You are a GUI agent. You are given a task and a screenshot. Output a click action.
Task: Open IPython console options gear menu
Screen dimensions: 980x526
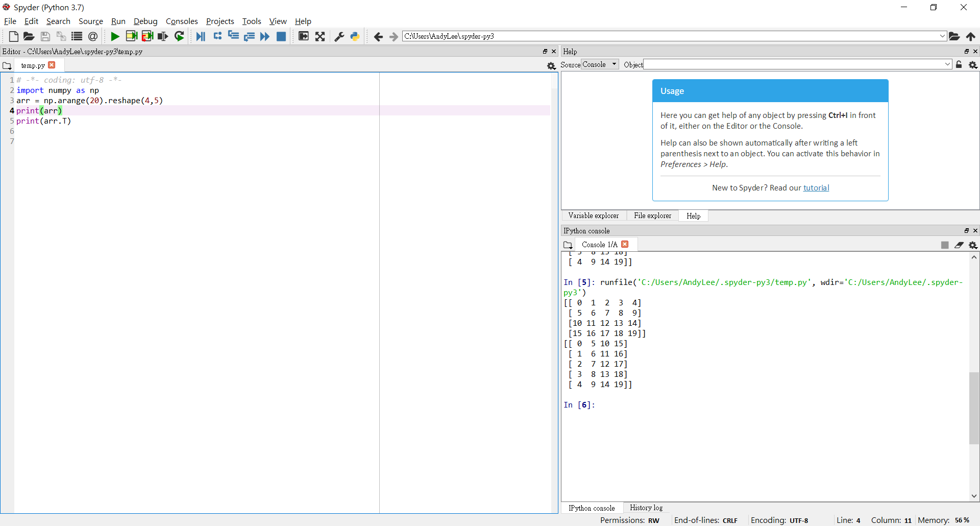click(973, 245)
